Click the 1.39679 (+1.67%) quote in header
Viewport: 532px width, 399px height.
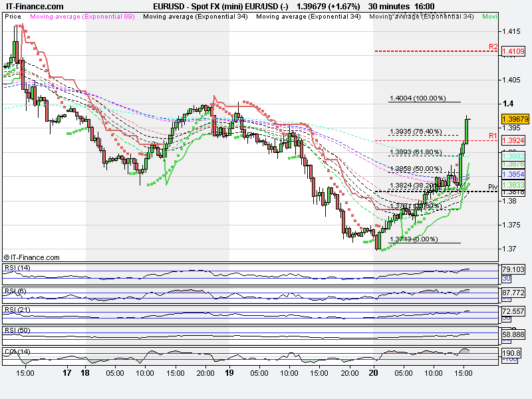[x=328, y=7]
